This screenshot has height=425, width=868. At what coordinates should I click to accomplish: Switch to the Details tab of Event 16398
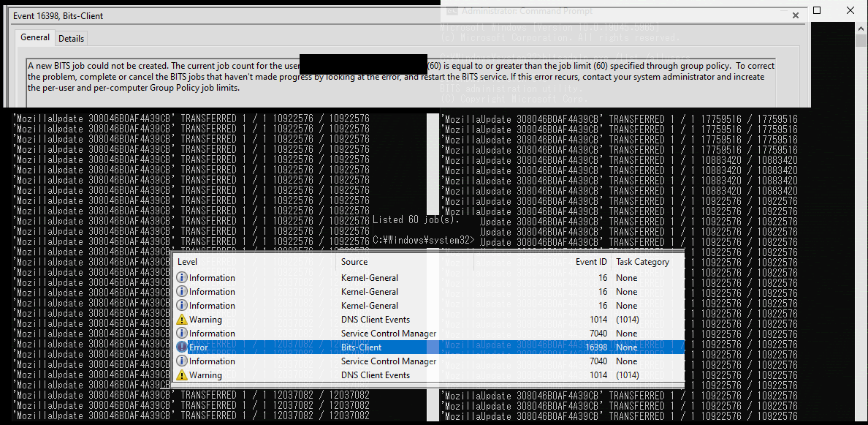click(x=72, y=38)
